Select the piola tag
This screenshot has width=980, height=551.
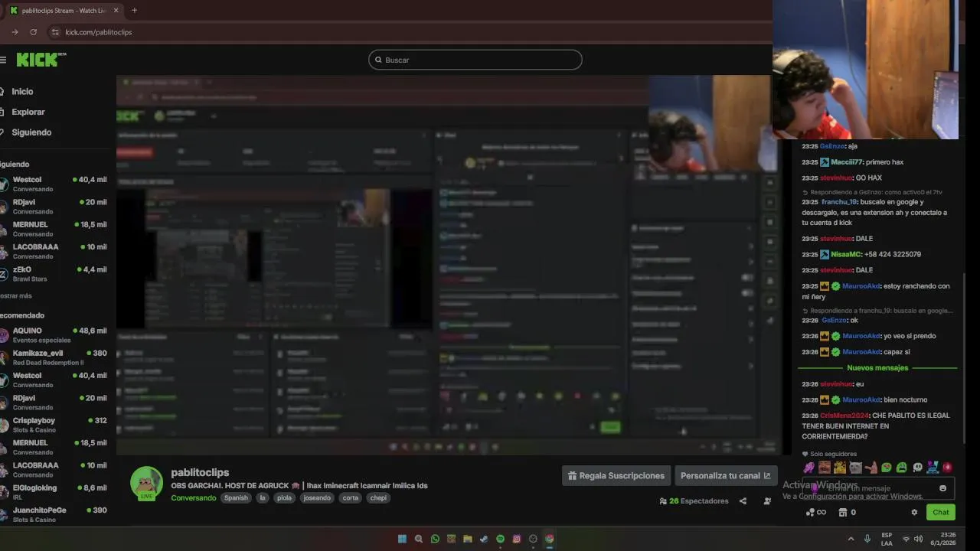284,497
